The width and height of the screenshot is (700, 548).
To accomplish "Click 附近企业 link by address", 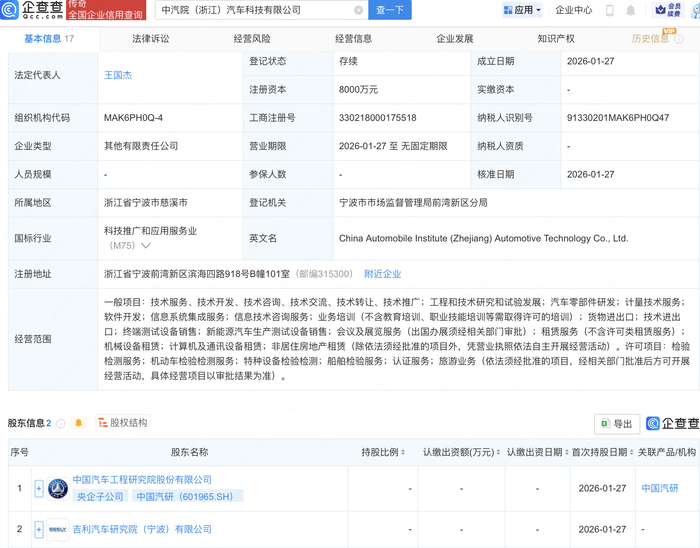I will (382, 274).
